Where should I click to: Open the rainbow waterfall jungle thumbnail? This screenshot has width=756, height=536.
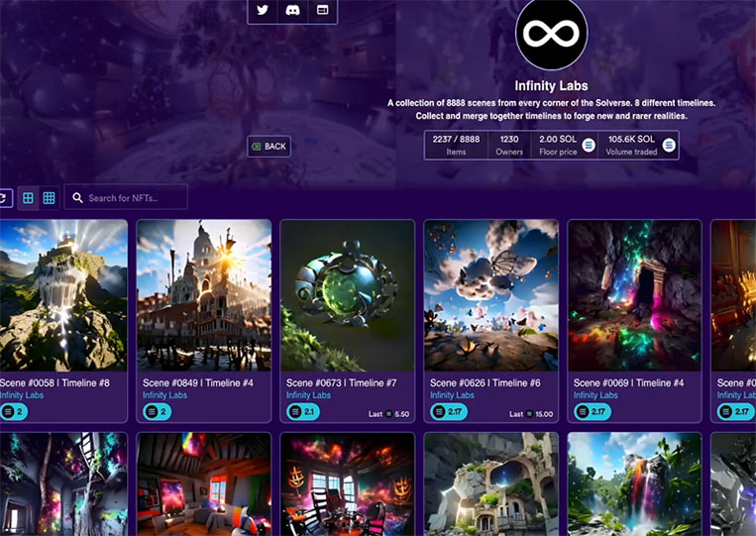[x=634, y=484]
